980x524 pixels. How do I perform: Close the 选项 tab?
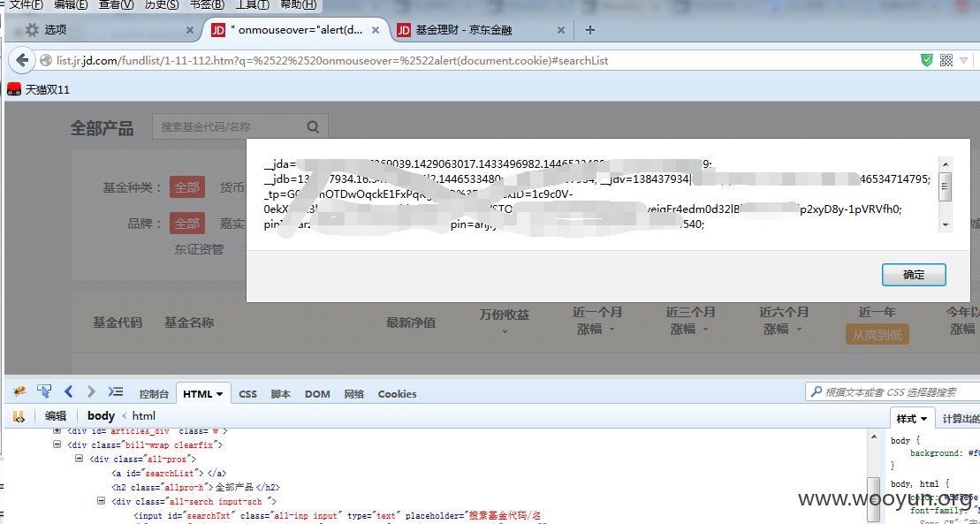click(x=190, y=29)
